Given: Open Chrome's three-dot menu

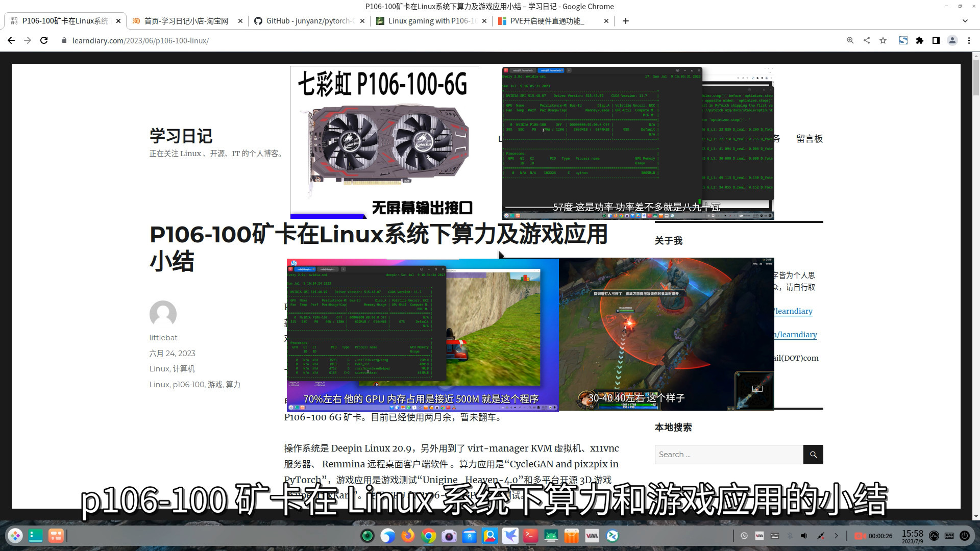Looking at the screenshot, I should pyautogui.click(x=969, y=40).
